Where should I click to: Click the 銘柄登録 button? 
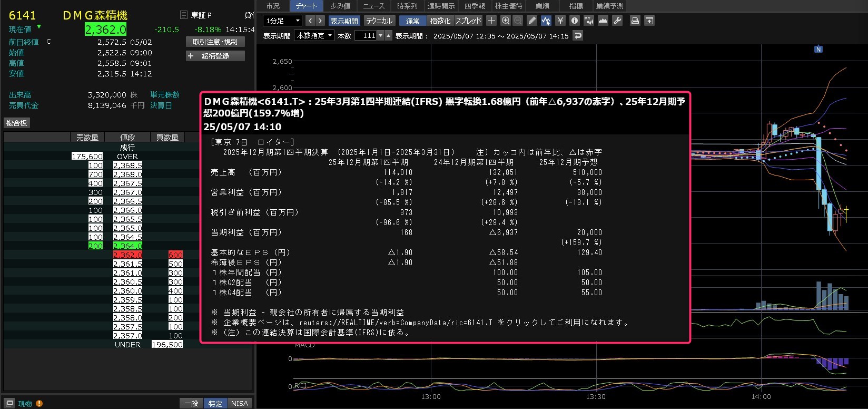(215, 56)
